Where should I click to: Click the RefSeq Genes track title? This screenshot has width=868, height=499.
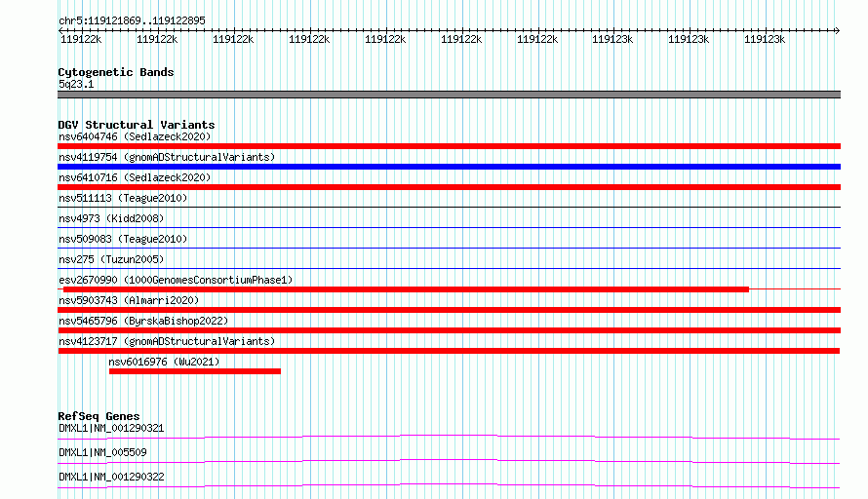(99, 416)
